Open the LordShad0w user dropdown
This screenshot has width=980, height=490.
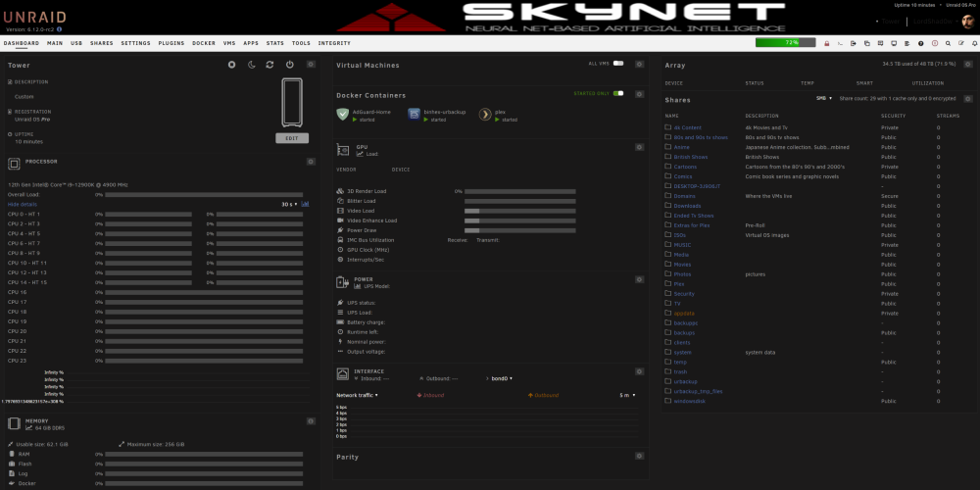pos(936,22)
